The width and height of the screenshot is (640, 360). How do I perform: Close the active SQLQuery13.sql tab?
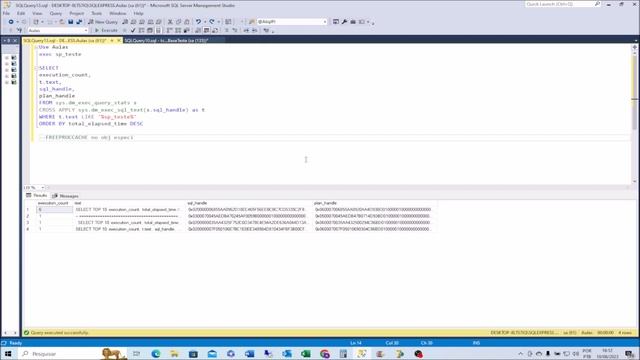click(x=119, y=40)
